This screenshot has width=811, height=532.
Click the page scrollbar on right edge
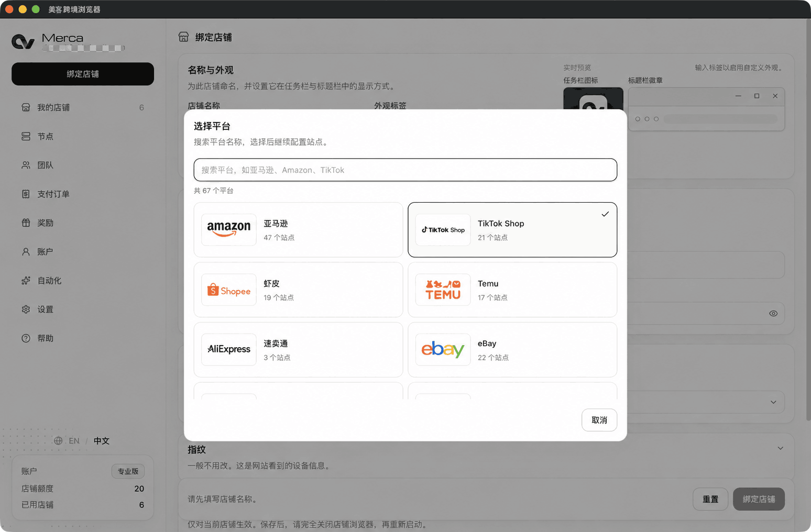pos(808,220)
